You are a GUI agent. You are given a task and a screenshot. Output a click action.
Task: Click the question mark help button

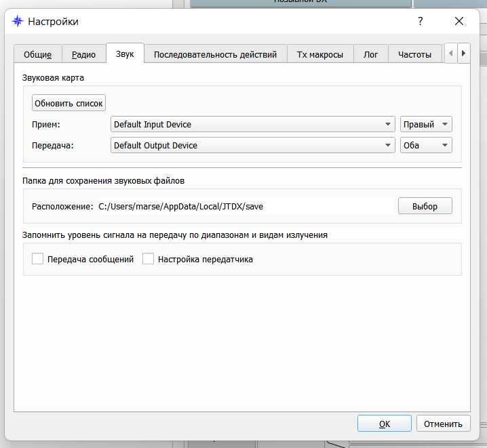(x=421, y=21)
